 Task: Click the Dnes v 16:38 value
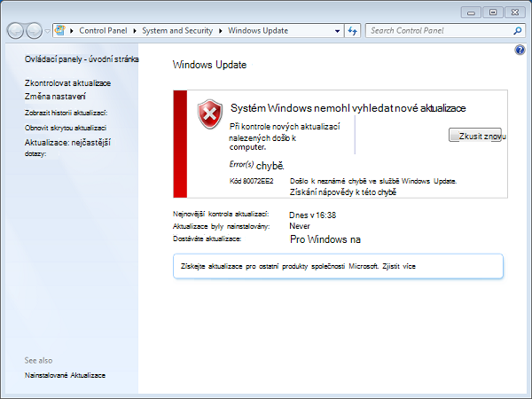pos(312,215)
